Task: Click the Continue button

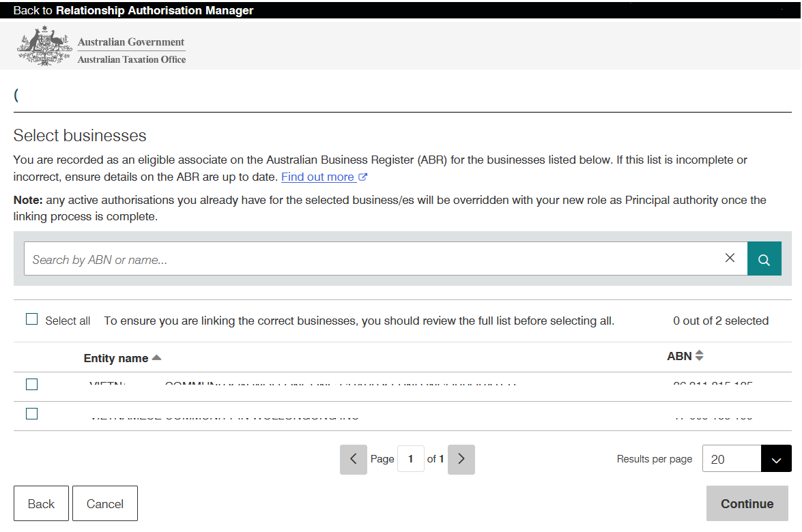Action: [747, 503]
